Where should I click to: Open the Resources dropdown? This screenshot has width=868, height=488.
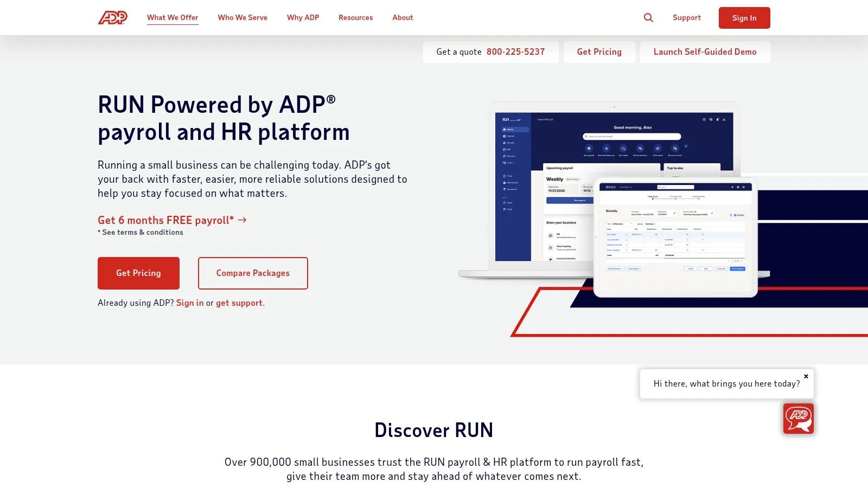355,17
